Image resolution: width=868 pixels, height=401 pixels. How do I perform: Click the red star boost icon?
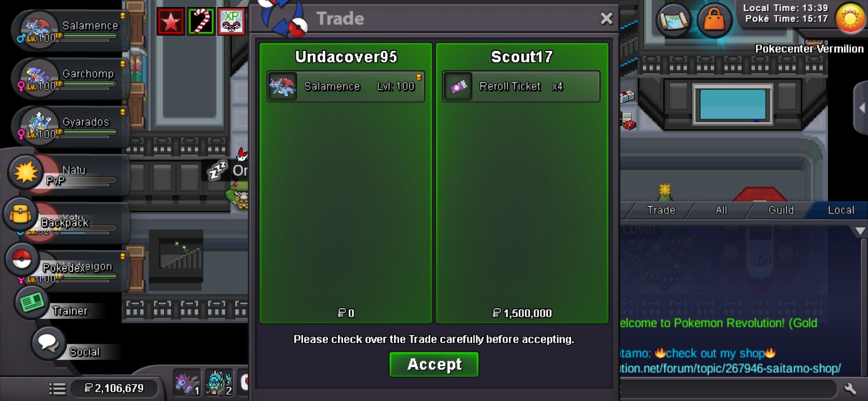[170, 22]
